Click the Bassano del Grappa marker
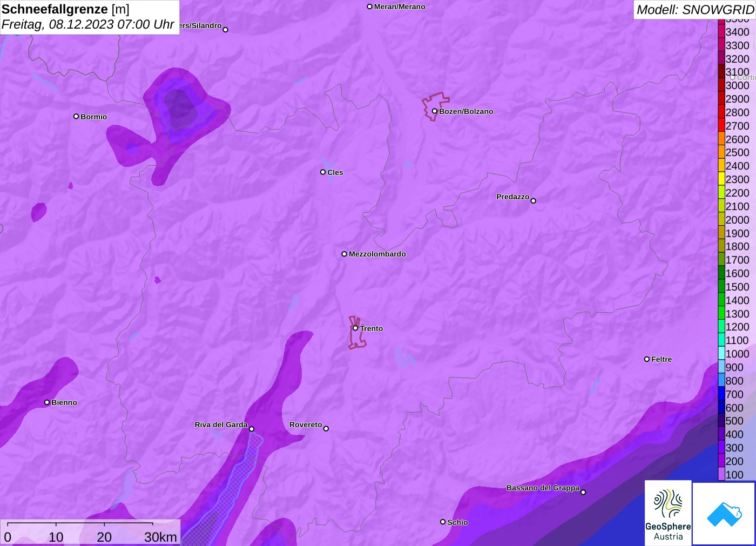756x546 pixels. click(x=583, y=492)
